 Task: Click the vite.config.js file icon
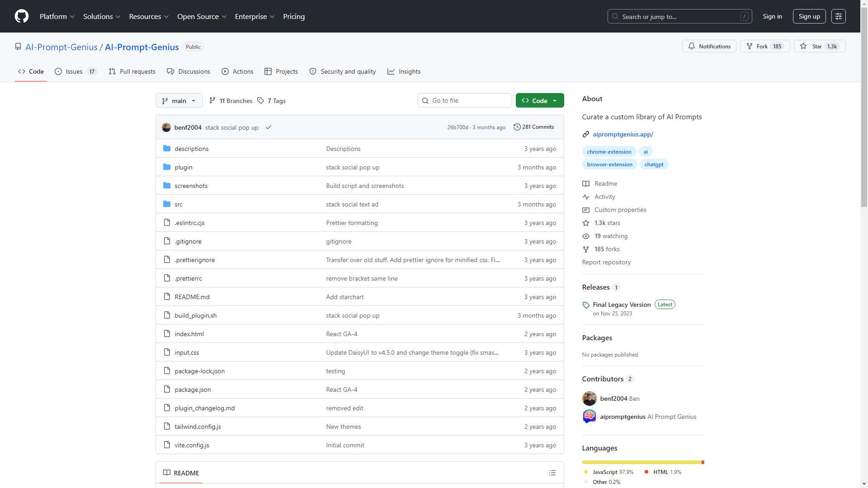point(167,445)
